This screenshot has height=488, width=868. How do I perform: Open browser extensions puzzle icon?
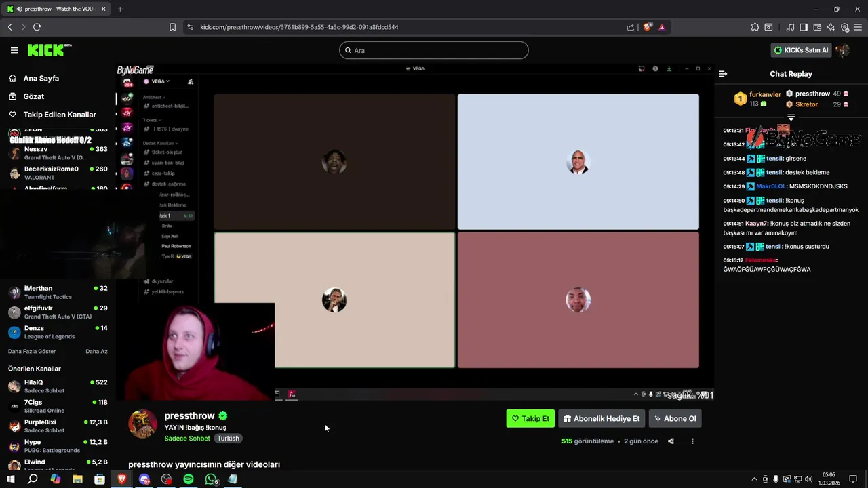755,27
